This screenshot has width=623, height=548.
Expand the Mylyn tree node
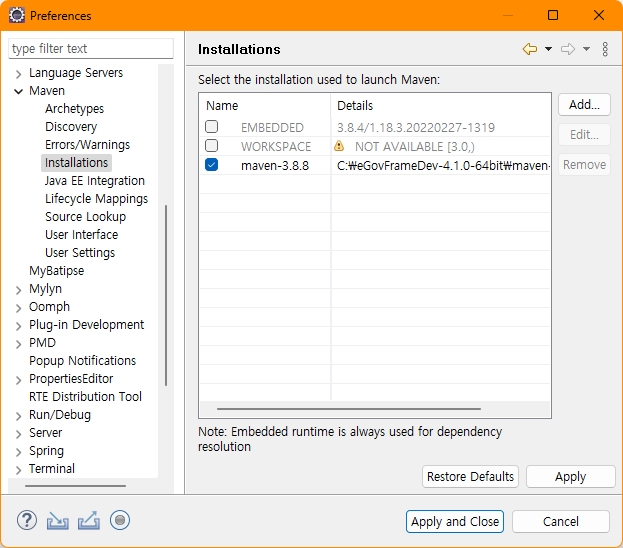point(18,290)
